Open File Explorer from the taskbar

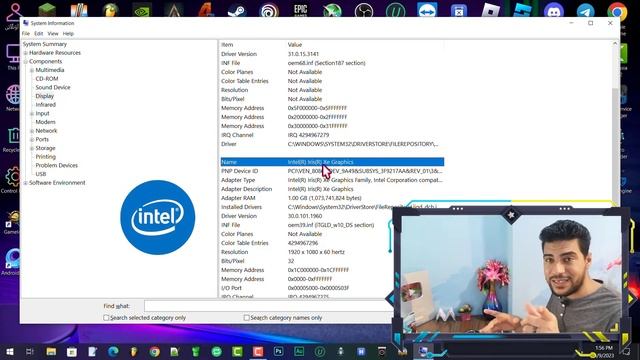51,351
